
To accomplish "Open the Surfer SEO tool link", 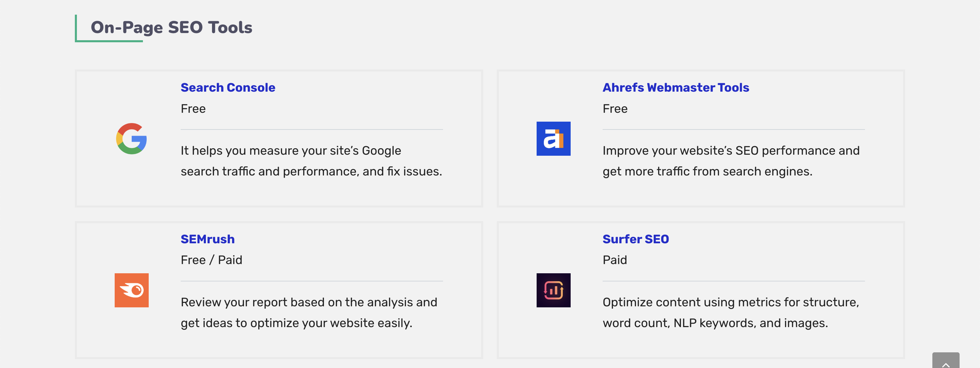I will [x=635, y=239].
